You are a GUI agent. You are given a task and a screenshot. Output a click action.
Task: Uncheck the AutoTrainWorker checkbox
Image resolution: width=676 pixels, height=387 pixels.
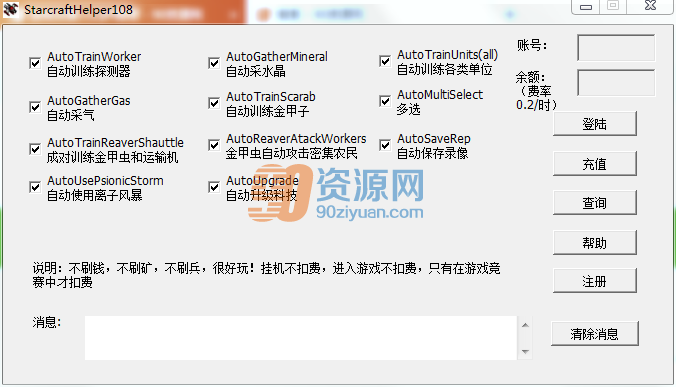pyautogui.click(x=35, y=63)
